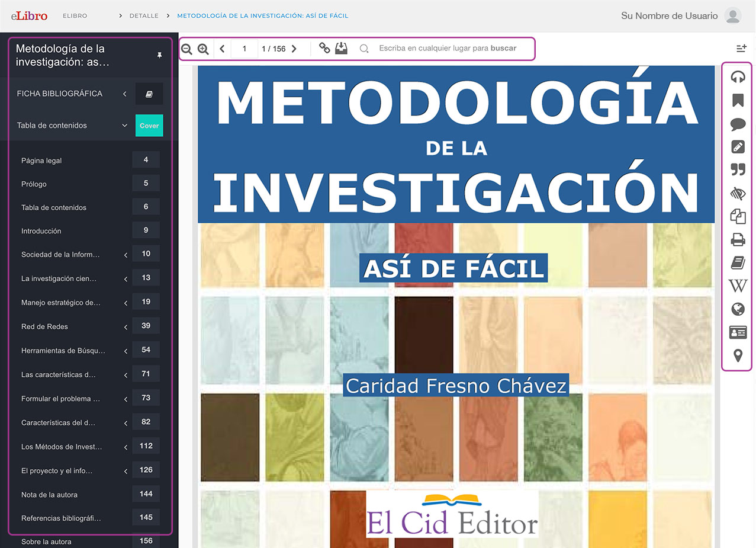
Task: Expand the Ficha Bibliográfica section
Action: click(124, 94)
